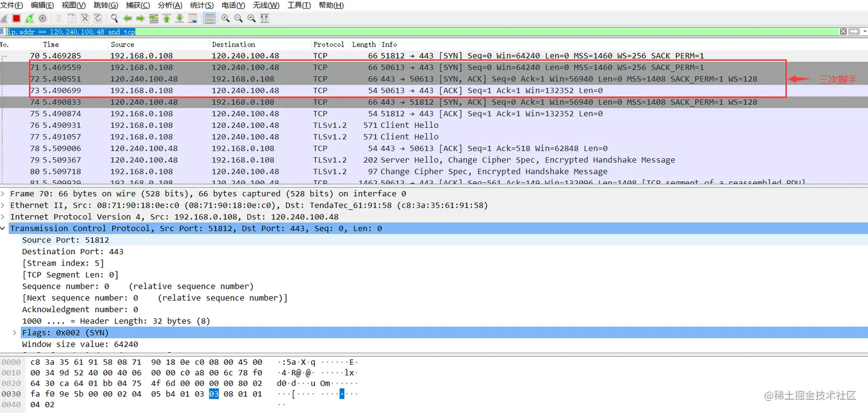868x413 pixels.
Task: Zoom in the main window text
Action: (225, 18)
